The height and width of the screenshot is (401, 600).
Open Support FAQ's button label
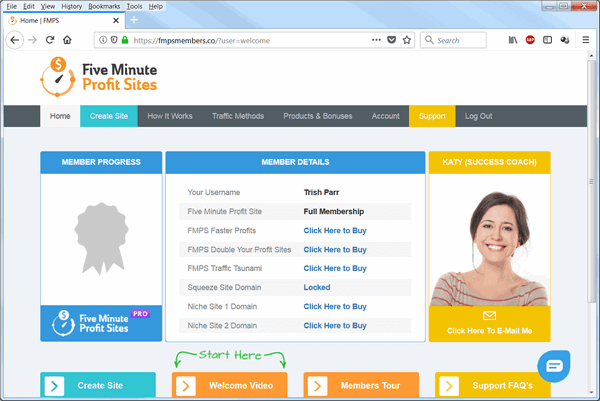click(x=502, y=385)
